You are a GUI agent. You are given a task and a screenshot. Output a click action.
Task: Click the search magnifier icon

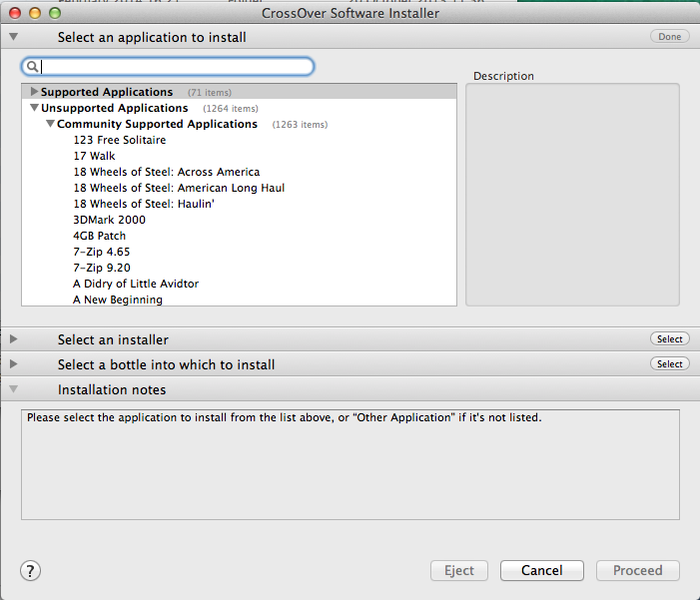click(32, 67)
